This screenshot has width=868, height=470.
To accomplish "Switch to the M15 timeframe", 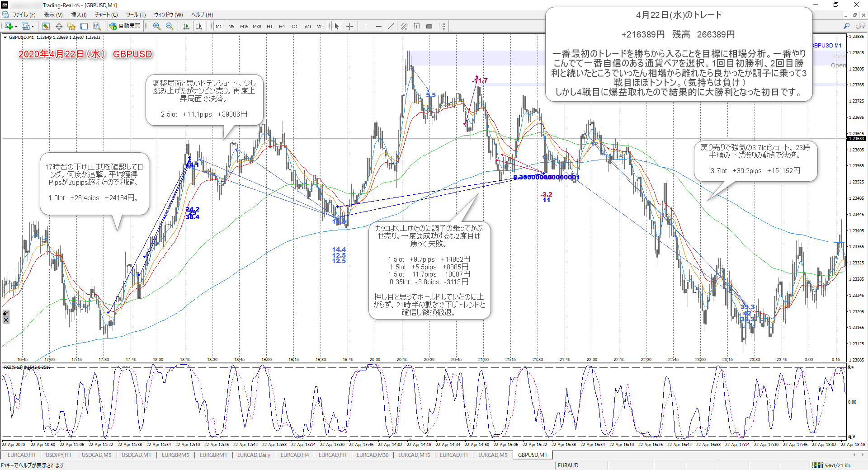I will tap(244, 26).
